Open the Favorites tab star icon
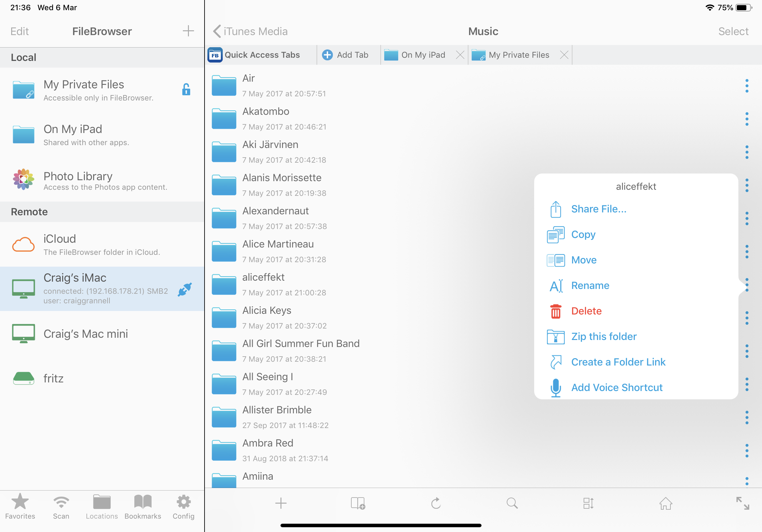 (x=20, y=501)
